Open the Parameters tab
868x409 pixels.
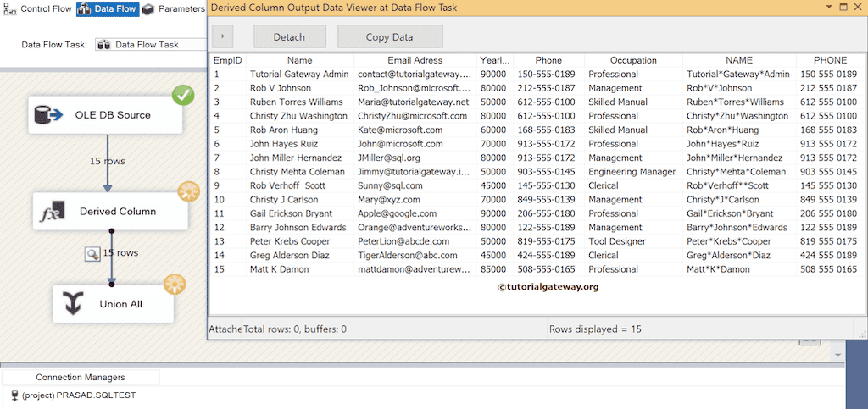point(174,8)
